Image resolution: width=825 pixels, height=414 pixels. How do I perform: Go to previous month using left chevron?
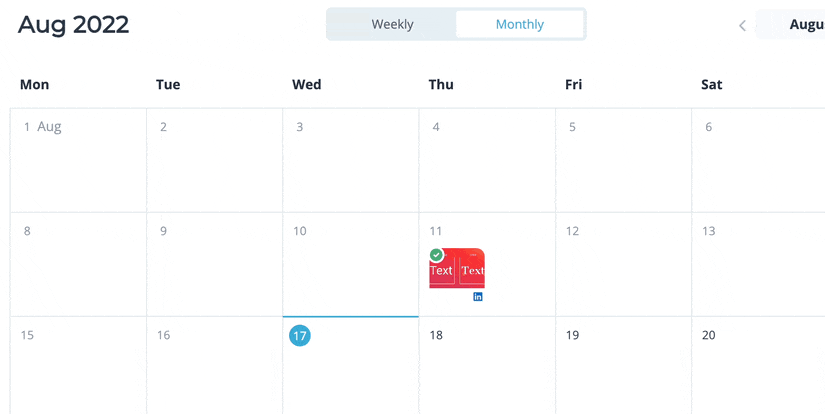pos(742,25)
